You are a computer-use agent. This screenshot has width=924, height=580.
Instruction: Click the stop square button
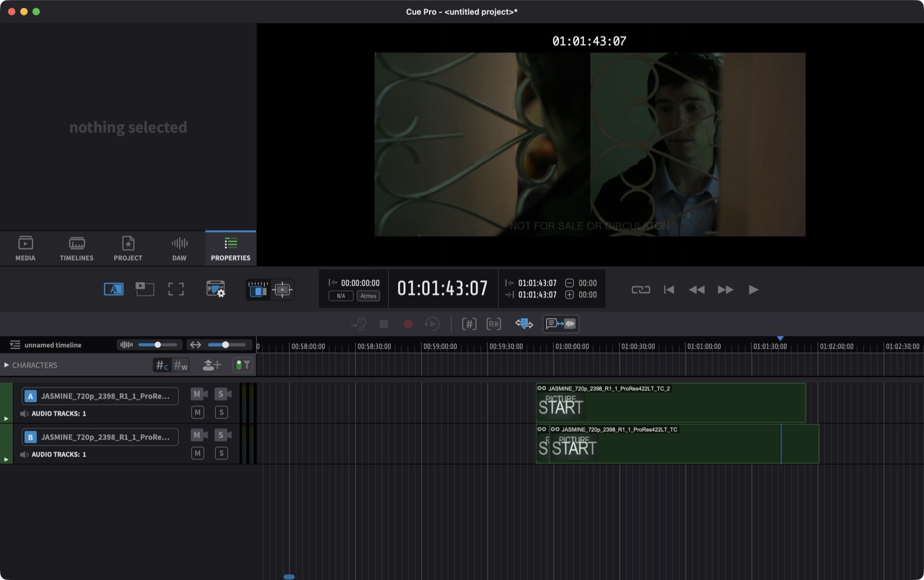click(x=383, y=324)
